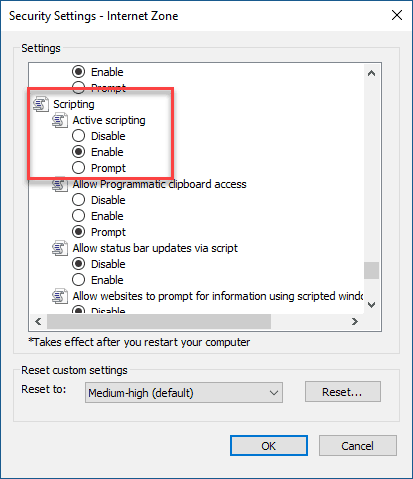Click the horizontal scrollbar left arrow
The image size is (413, 479).
tap(38, 322)
